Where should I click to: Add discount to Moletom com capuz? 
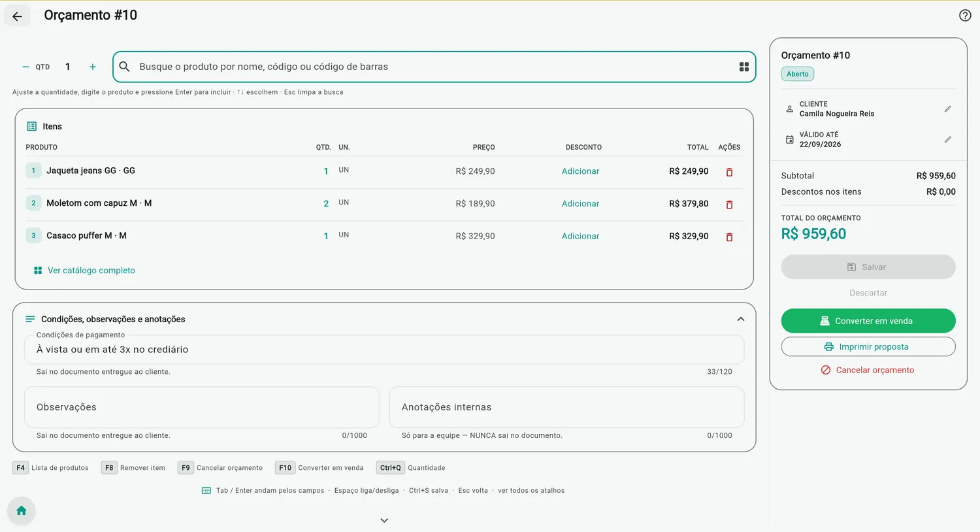[x=580, y=204]
